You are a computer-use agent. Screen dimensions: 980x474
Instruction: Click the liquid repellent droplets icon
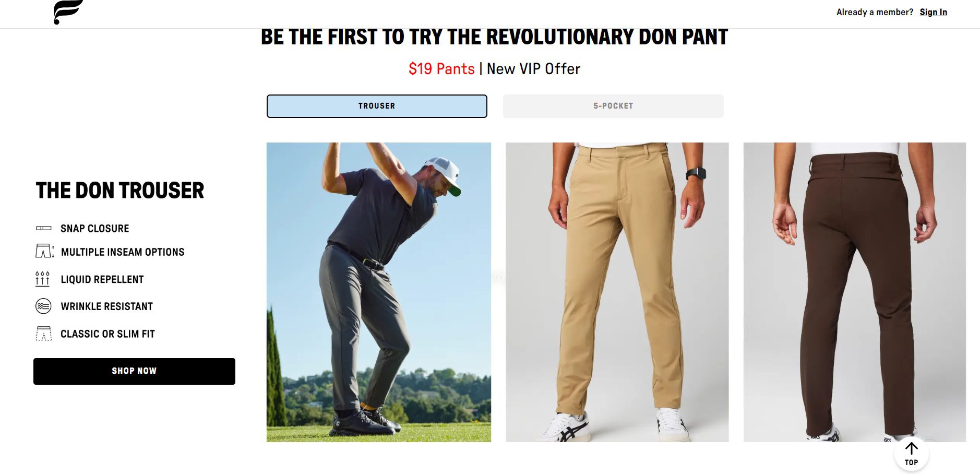(x=42, y=279)
